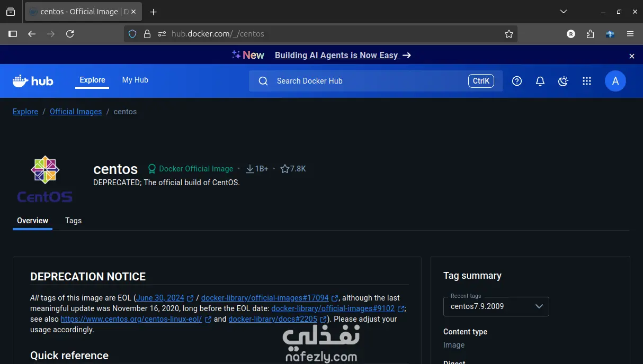Click the browser address bar URL
The width and height of the screenshot is (643, 364).
pyautogui.click(x=218, y=34)
